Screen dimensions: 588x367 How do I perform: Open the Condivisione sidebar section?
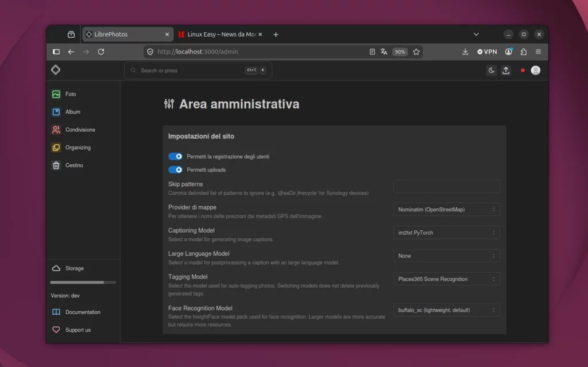pyautogui.click(x=83, y=130)
